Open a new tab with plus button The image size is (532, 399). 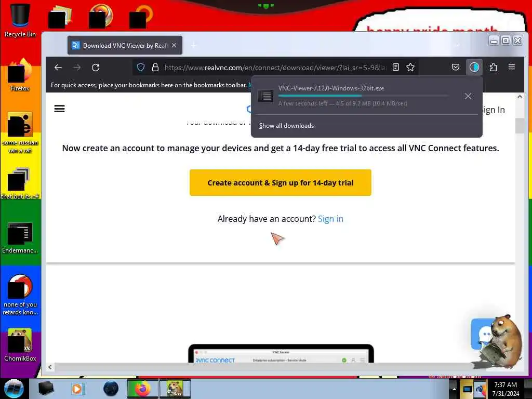pos(194,45)
